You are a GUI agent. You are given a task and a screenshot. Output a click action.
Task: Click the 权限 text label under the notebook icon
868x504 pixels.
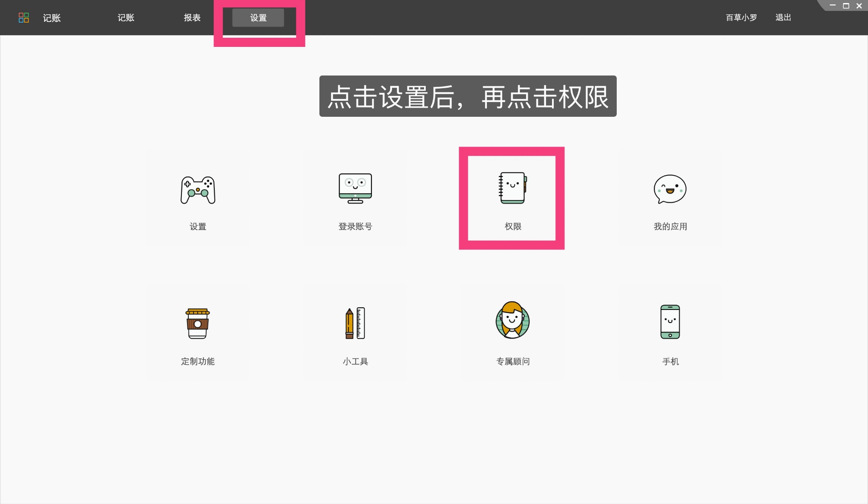513,226
